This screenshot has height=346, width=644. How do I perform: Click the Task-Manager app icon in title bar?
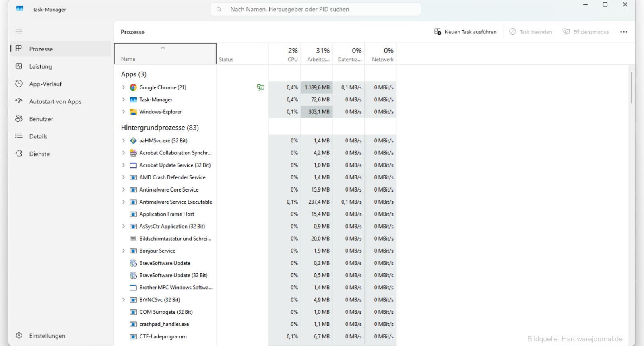point(20,9)
